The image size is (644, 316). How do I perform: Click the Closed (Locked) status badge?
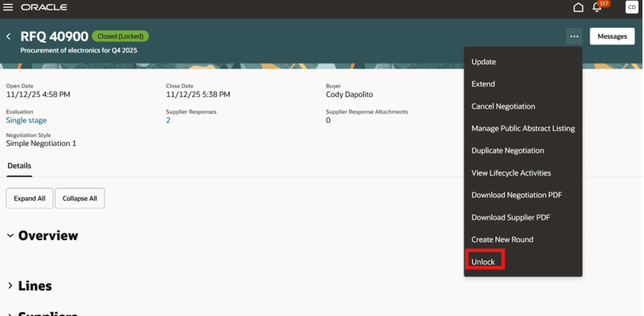(x=120, y=36)
